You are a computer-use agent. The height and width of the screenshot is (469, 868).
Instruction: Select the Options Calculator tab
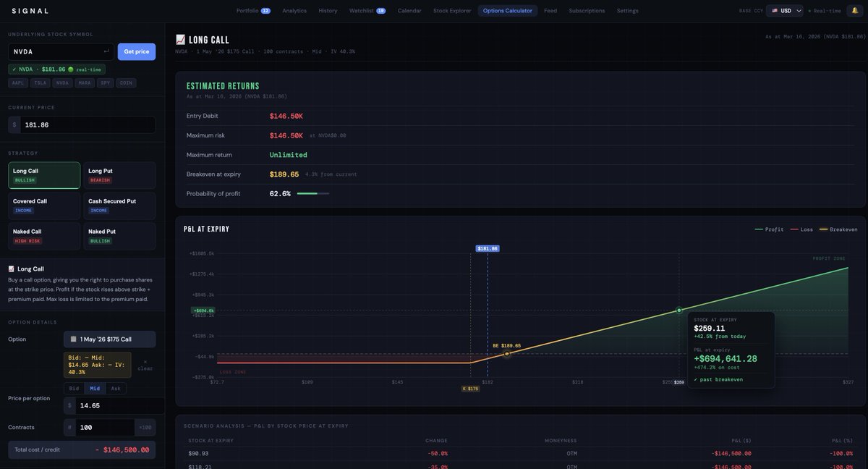pos(508,11)
